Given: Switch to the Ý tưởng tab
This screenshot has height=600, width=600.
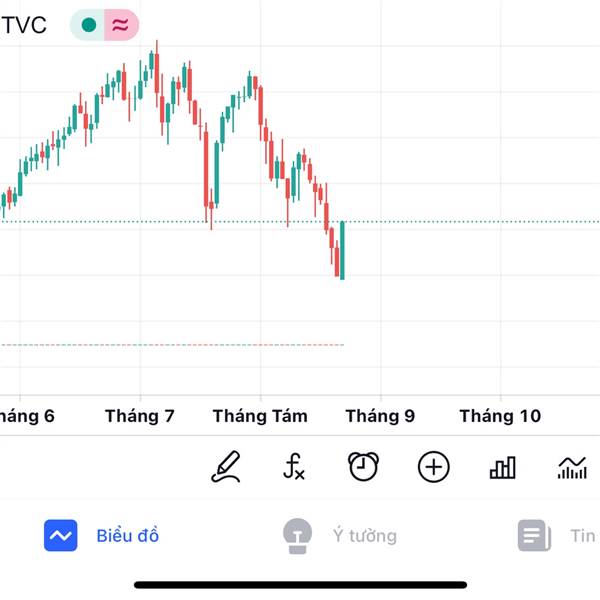Looking at the screenshot, I should pos(340,536).
